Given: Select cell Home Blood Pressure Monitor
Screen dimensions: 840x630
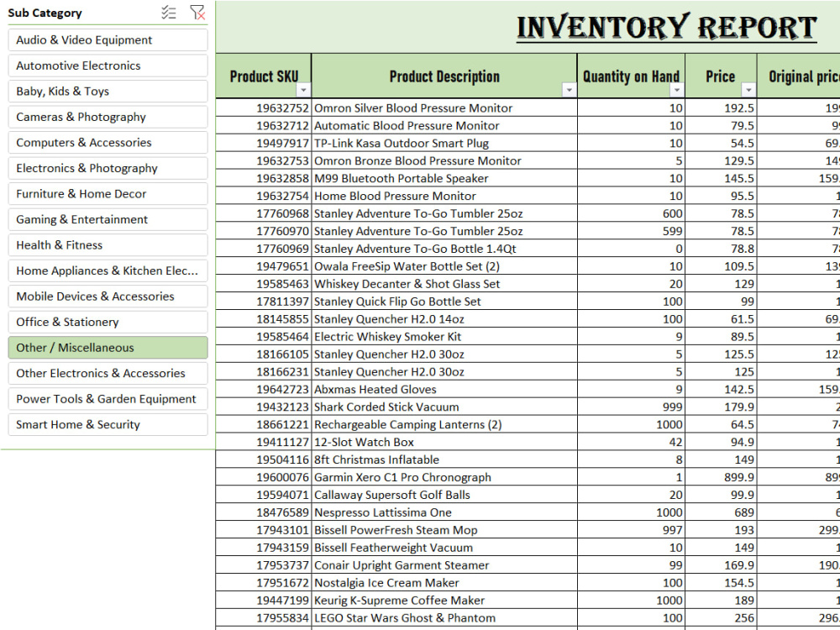Looking at the screenshot, I should point(444,196).
